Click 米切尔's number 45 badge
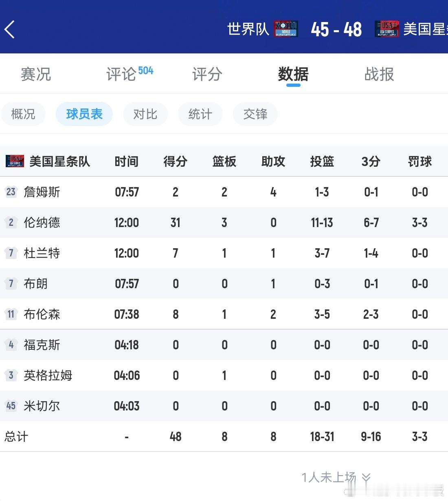Viewport: 448px width, 501px height. pos(11,406)
